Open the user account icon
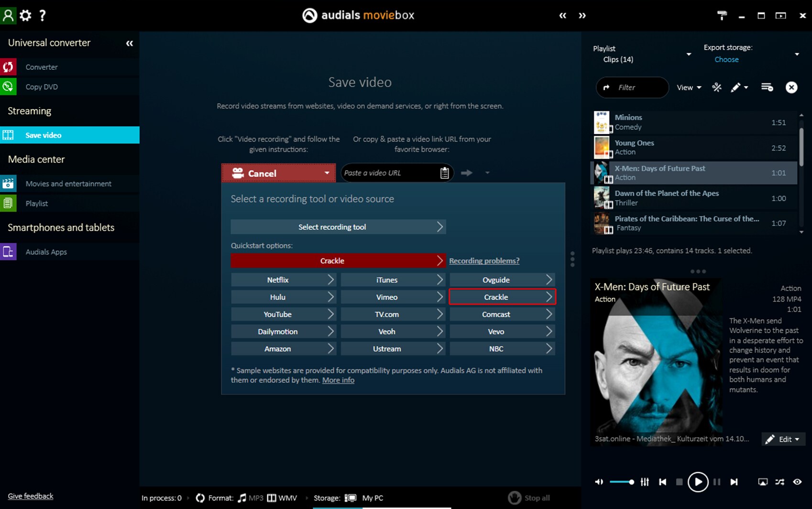This screenshot has width=812, height=509. [8, 15]
